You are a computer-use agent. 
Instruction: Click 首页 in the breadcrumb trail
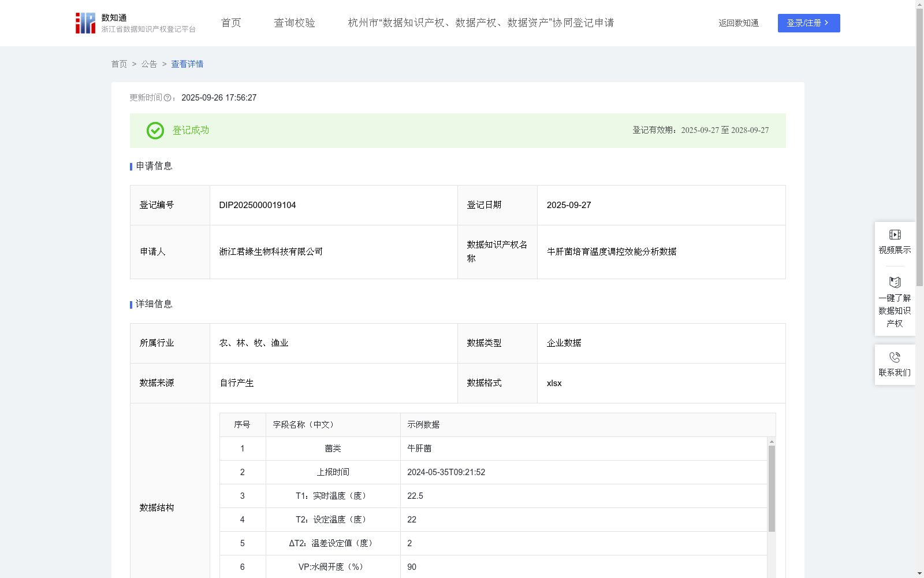point(119,64)
